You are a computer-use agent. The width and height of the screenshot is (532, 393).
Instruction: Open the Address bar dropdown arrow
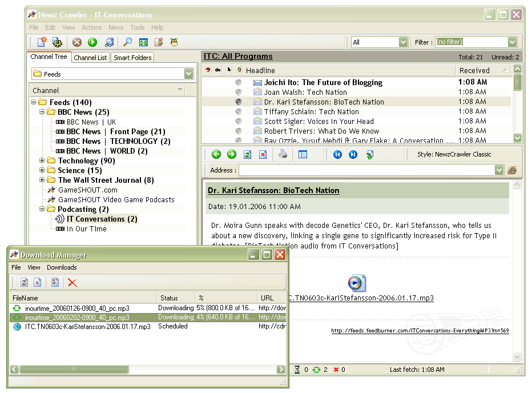pos(499,170)
